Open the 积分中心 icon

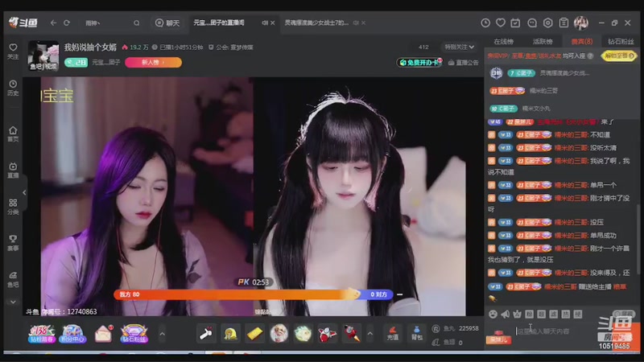point(72,334)
